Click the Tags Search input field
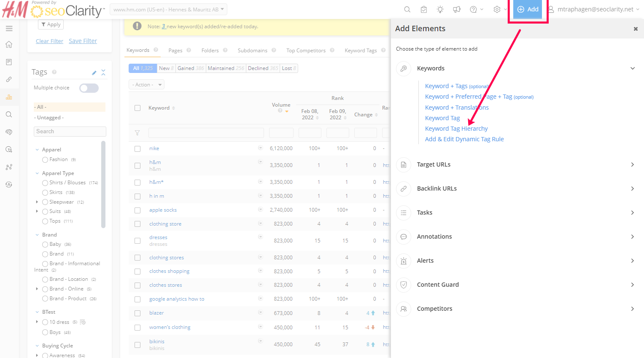This screenshot has height=358, width=644. click(x=70, y=132)
